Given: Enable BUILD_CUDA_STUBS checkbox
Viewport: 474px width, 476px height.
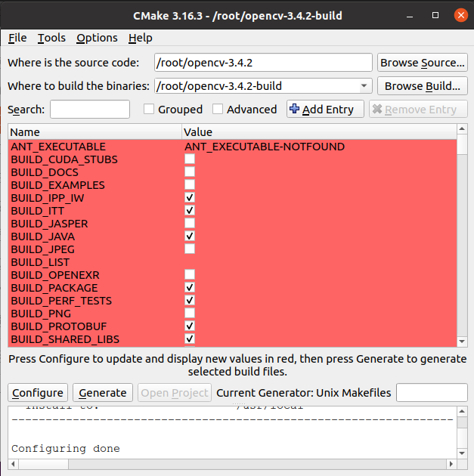Looking at the screenshot, I should pyautogui.click(x=190, y=159).
